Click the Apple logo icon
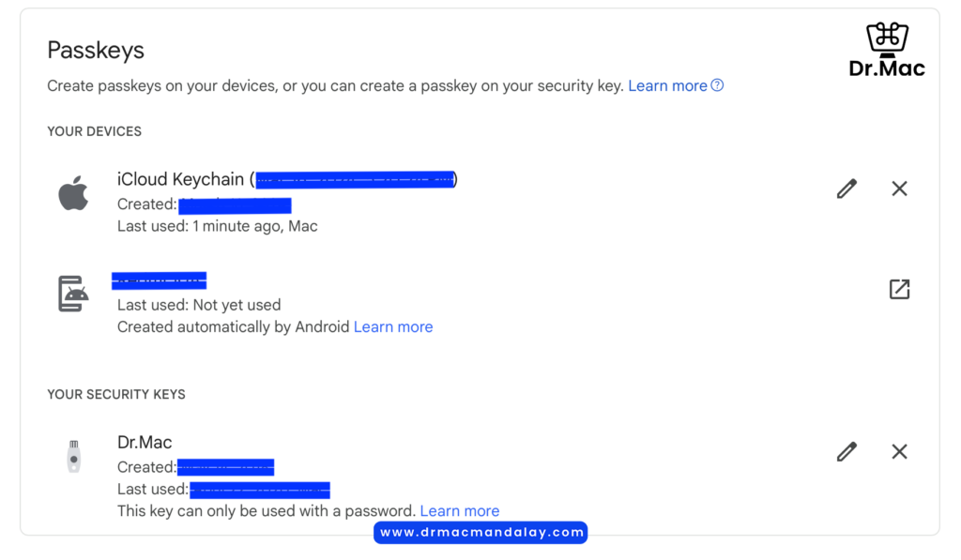 (73, 193)
